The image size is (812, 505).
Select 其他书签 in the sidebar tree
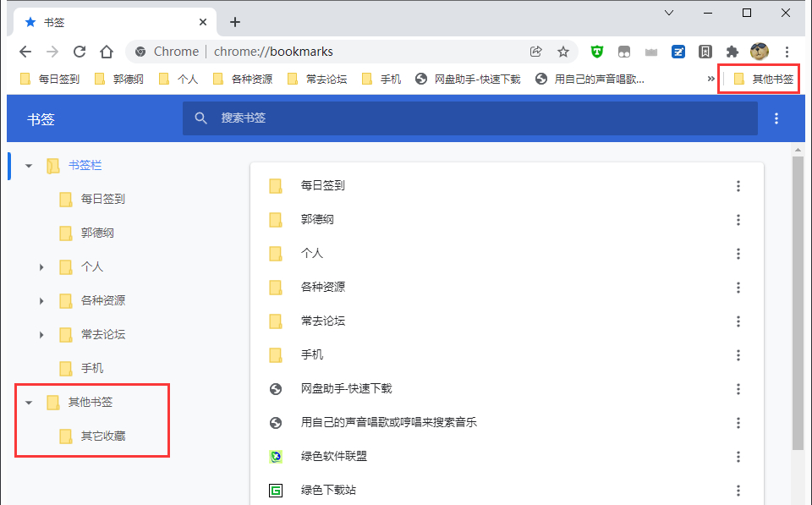coord(91,402)
